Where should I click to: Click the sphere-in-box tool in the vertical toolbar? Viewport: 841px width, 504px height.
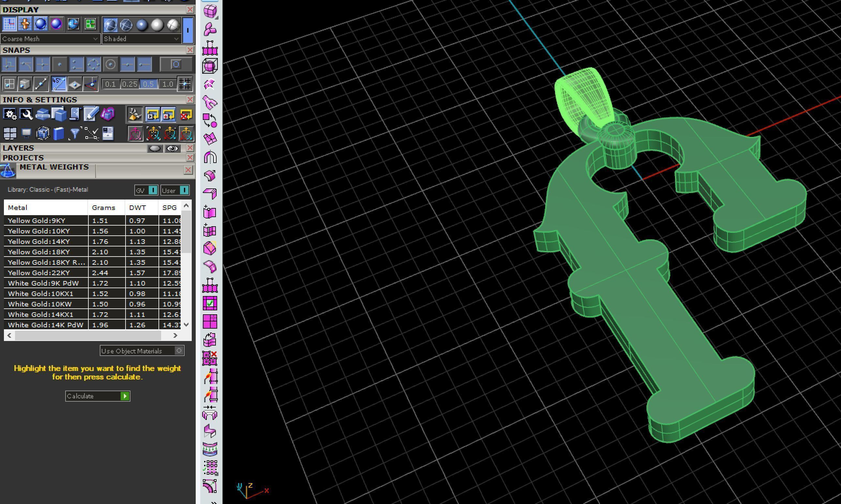(210, 66)
